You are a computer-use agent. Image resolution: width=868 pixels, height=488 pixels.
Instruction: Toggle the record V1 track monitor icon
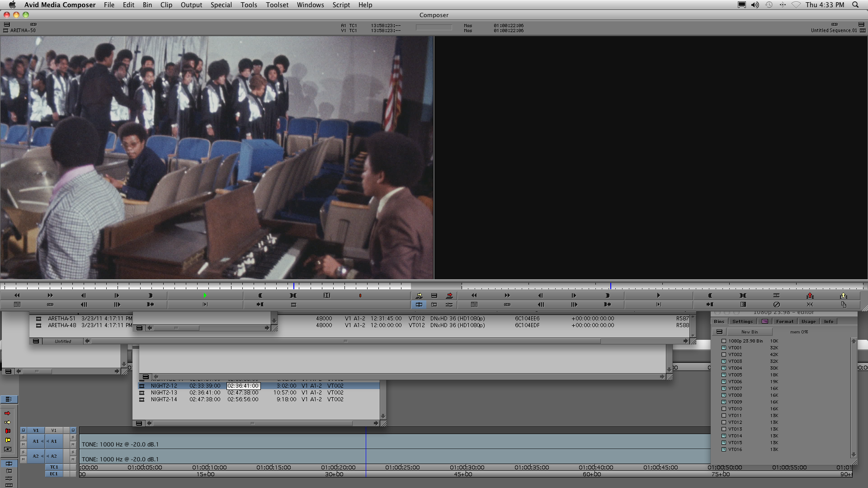73,430
